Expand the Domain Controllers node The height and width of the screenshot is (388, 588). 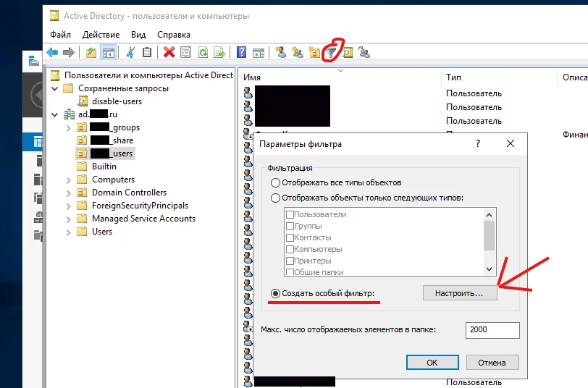68,193
